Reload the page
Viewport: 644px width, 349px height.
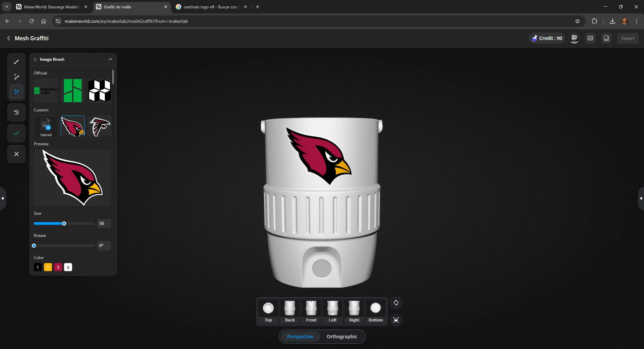(x=32, y=21)
